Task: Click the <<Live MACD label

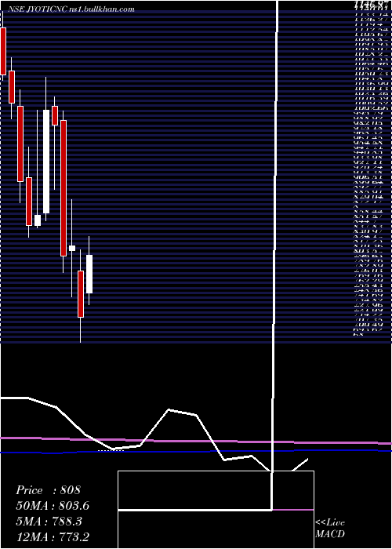Action: [330, 528]
